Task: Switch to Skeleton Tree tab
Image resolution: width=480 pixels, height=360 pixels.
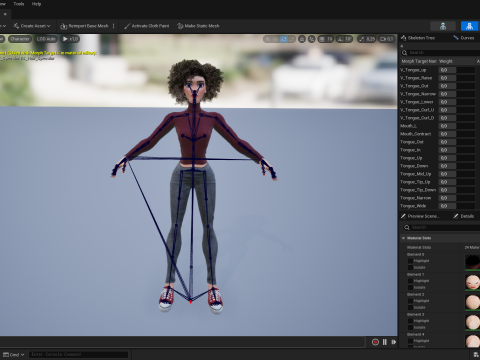Action: pos(418,38)
